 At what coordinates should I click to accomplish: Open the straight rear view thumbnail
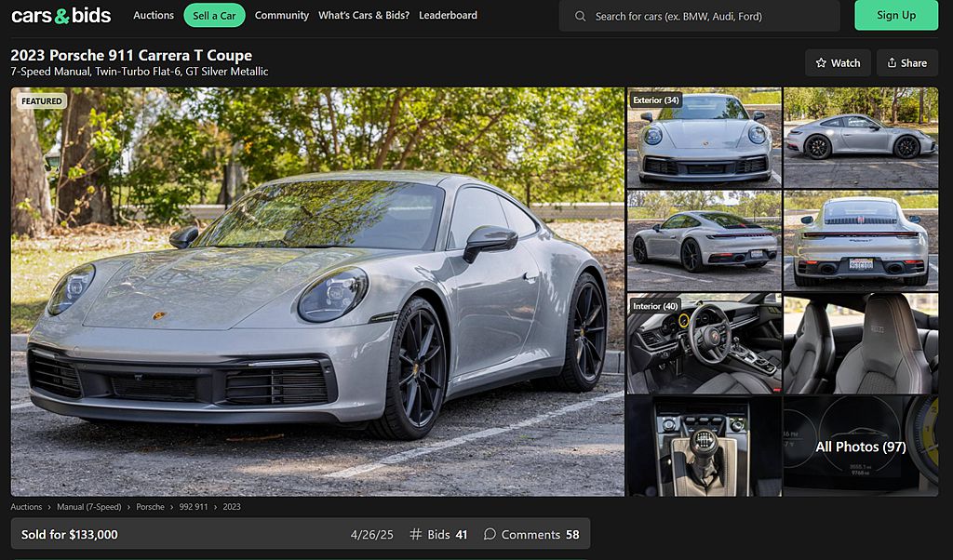[861, 241]
